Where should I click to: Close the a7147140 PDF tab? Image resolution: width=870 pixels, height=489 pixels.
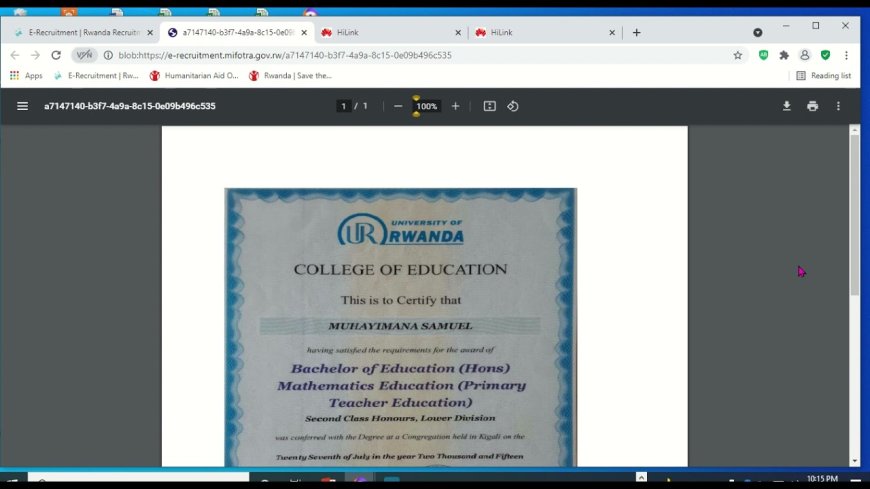[304, 33]
